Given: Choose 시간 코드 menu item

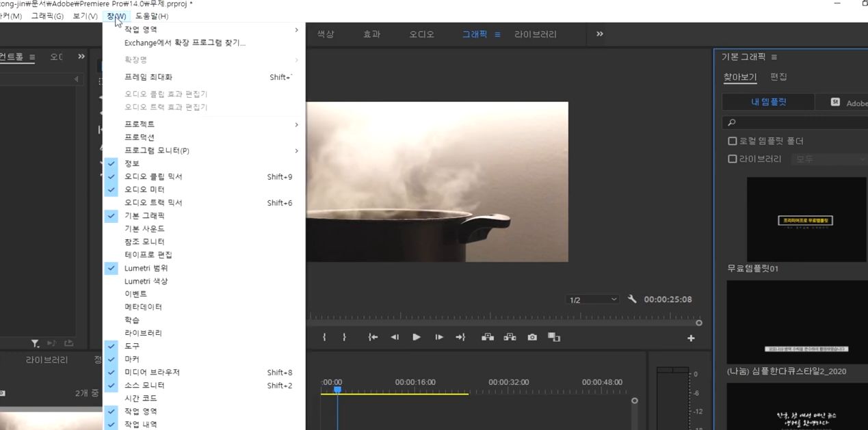Looking at the screenshot, I should point(204,398).
